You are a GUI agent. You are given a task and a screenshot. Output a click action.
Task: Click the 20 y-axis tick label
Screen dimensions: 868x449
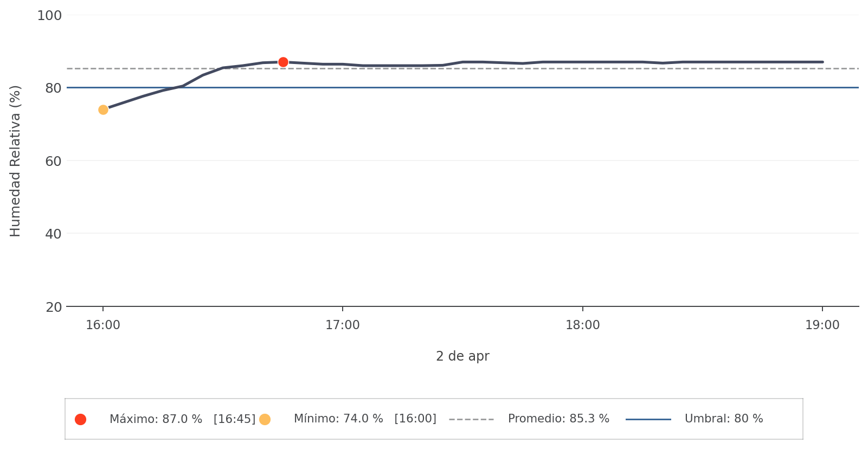coord(53,307)
